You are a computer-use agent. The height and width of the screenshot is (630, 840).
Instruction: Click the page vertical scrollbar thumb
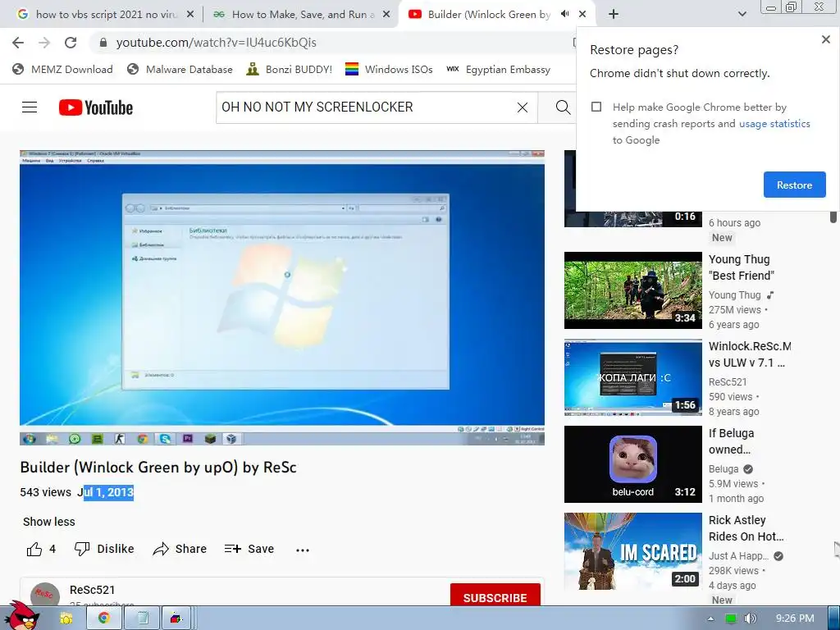click(833, 217)
